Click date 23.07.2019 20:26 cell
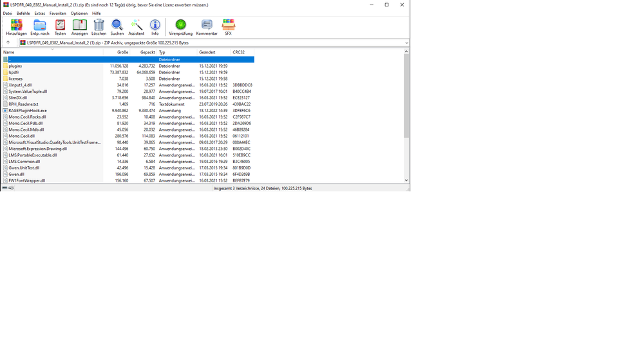 213,104
